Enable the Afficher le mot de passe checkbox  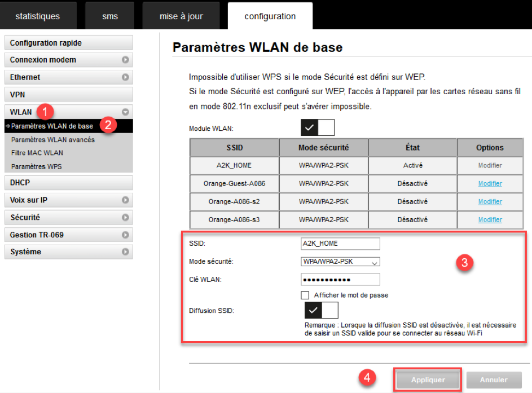tap(305, 295)
